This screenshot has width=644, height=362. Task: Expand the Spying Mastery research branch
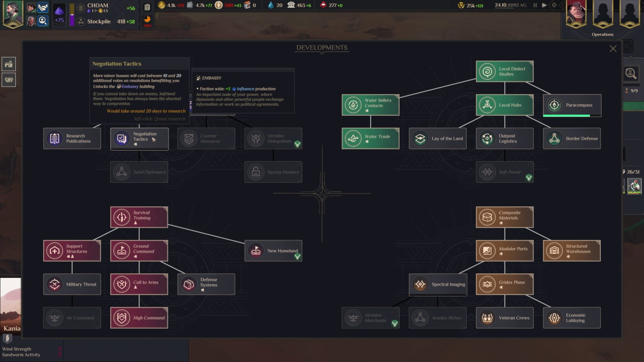point(273,172)
